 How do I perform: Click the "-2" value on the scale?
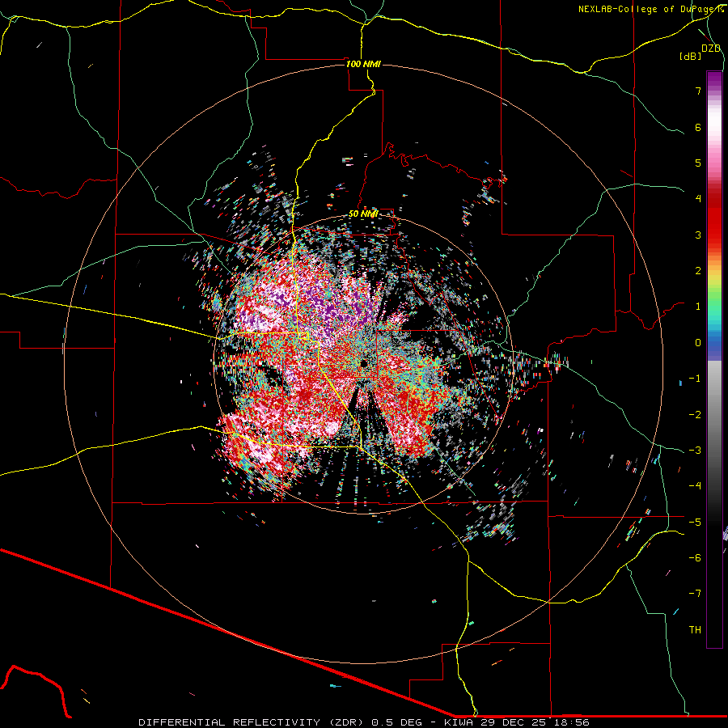click(695, 415)
